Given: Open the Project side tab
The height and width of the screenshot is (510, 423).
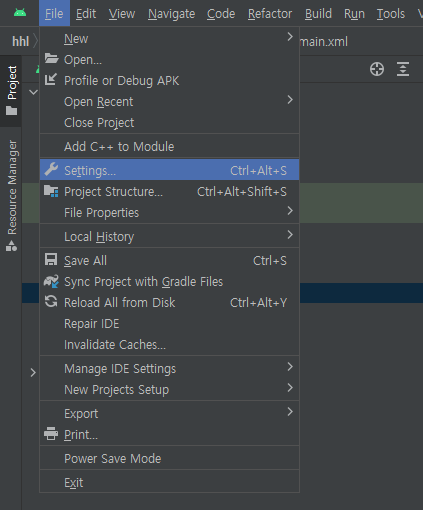Looking at the screenshot, I should click(x=11, y=91).
